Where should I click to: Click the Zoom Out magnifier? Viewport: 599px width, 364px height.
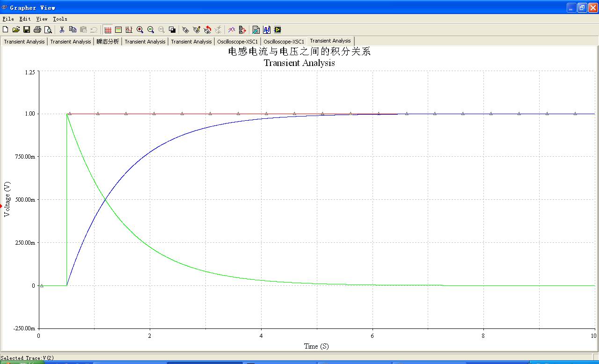click(x=151, y=30)
